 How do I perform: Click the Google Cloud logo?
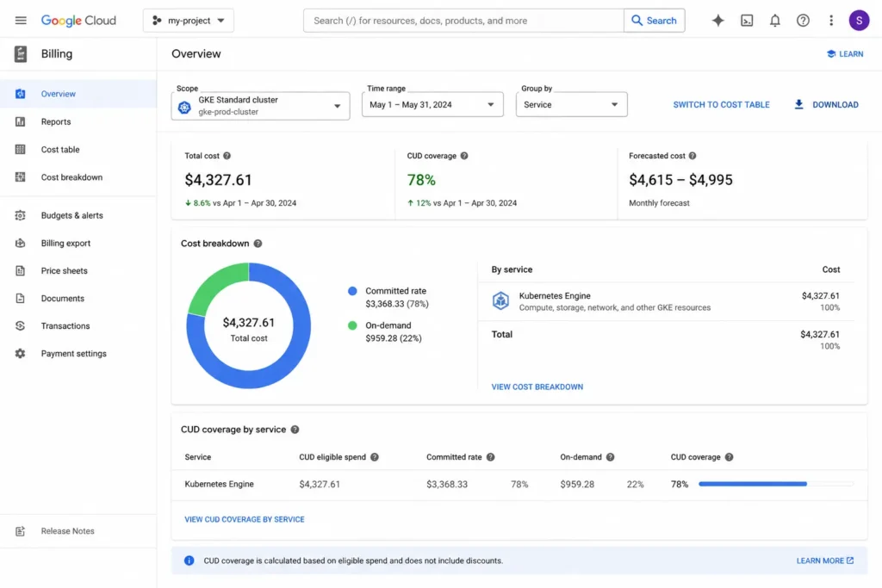pos(78,21)
